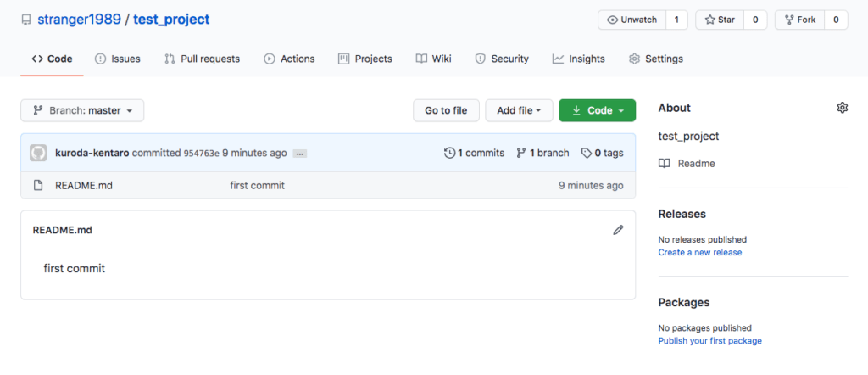Image resolution: width=868 pixels, height=375 pixels.
Task: Open the kuroda-kentaro committer link
Action: (92, 153)
